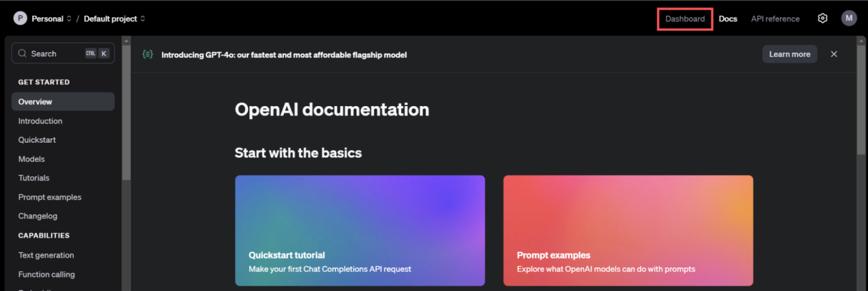Click the GPT-4o announcement icon
The height and width of the screenshot is (291, 868).
(x=148, y=54)
